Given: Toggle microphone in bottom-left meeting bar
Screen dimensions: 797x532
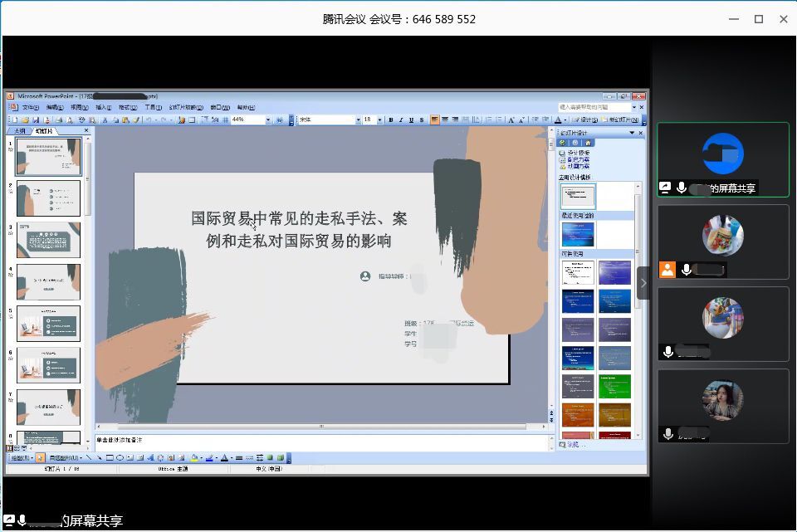Looking at the screenshot, I should pyautogui.click(x=22, y=520).
